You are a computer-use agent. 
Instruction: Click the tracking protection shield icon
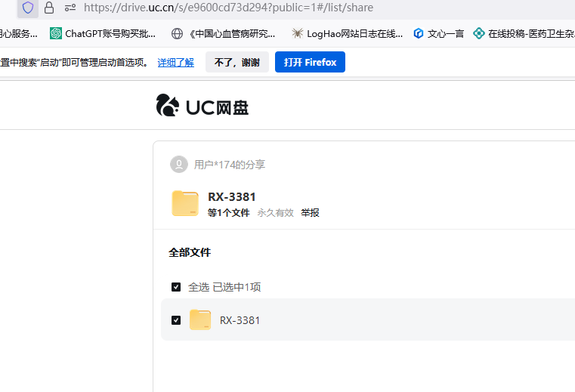tap(28, 8)
